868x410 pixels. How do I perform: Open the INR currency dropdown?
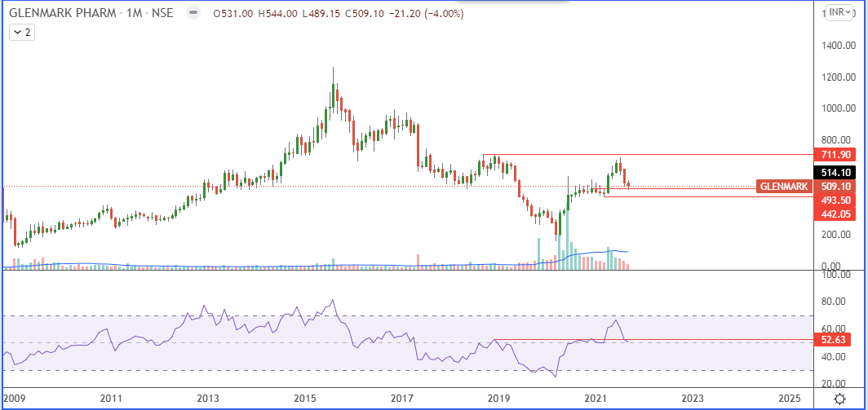coord(839,12)
